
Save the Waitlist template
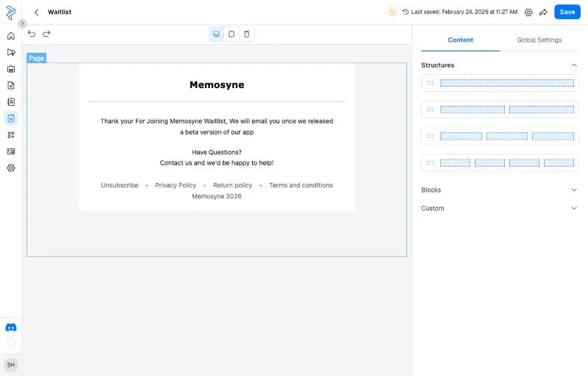tap(567, 12)
